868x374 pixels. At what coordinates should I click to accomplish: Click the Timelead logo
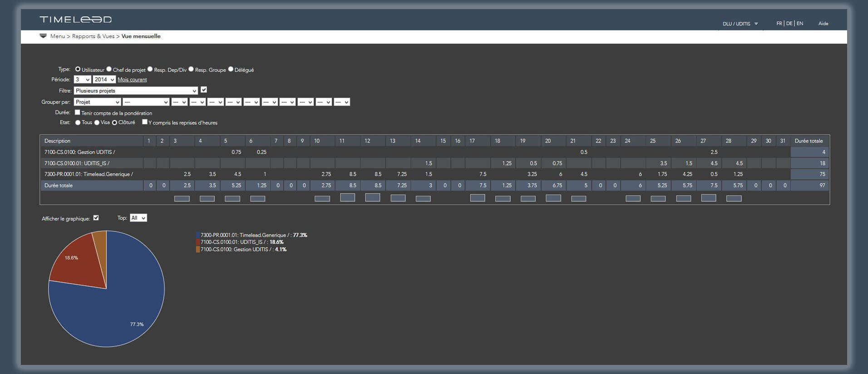[75, 19]
